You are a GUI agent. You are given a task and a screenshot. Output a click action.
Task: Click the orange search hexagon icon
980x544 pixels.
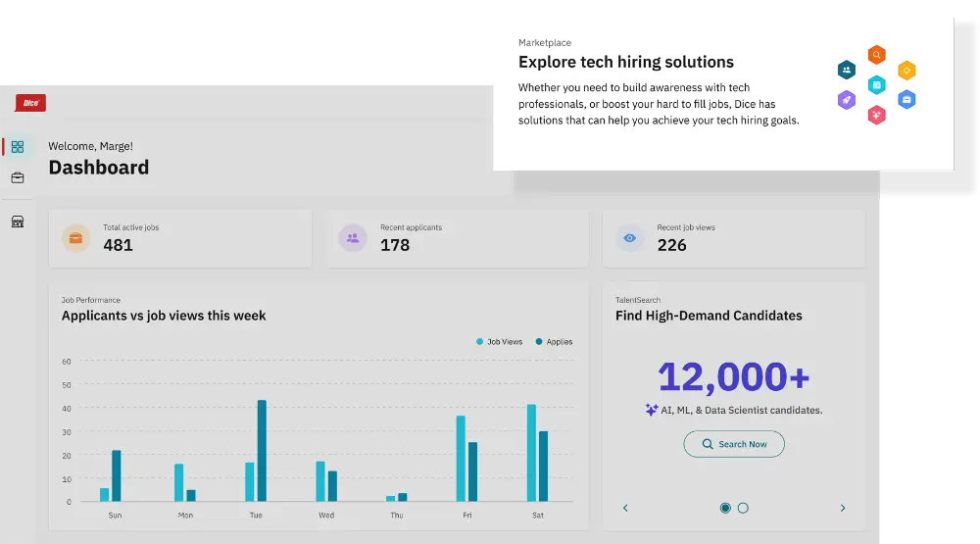click(877, 55)
